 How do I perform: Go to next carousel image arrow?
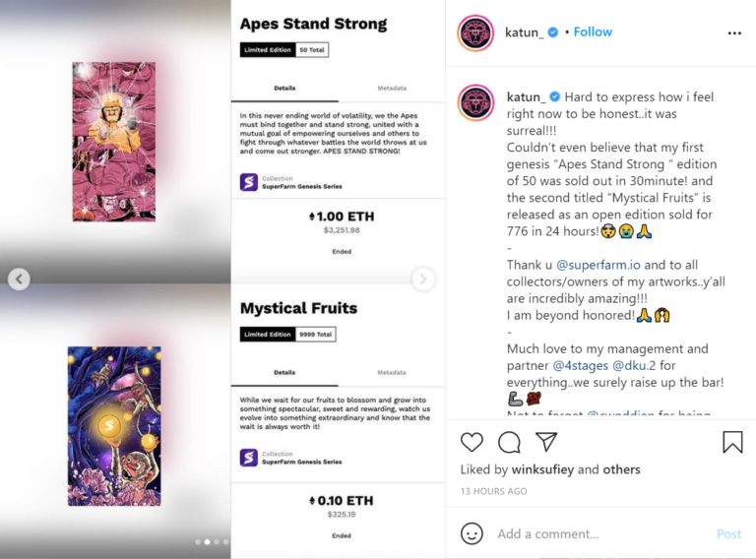click(423, 279)
